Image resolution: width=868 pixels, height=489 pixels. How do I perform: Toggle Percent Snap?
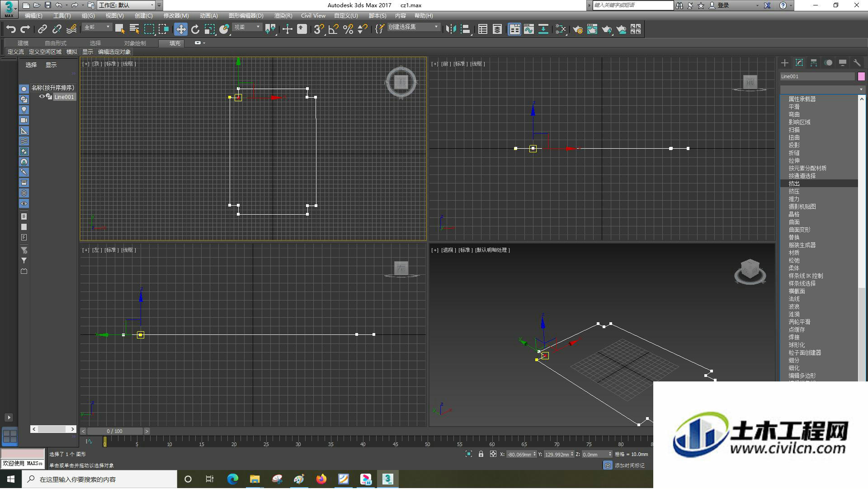(x=348, y=29)
